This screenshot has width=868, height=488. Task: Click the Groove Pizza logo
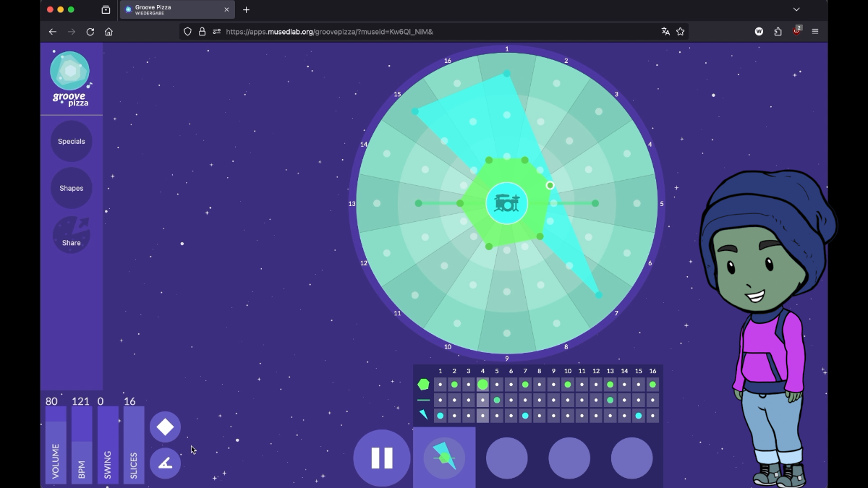70,78
